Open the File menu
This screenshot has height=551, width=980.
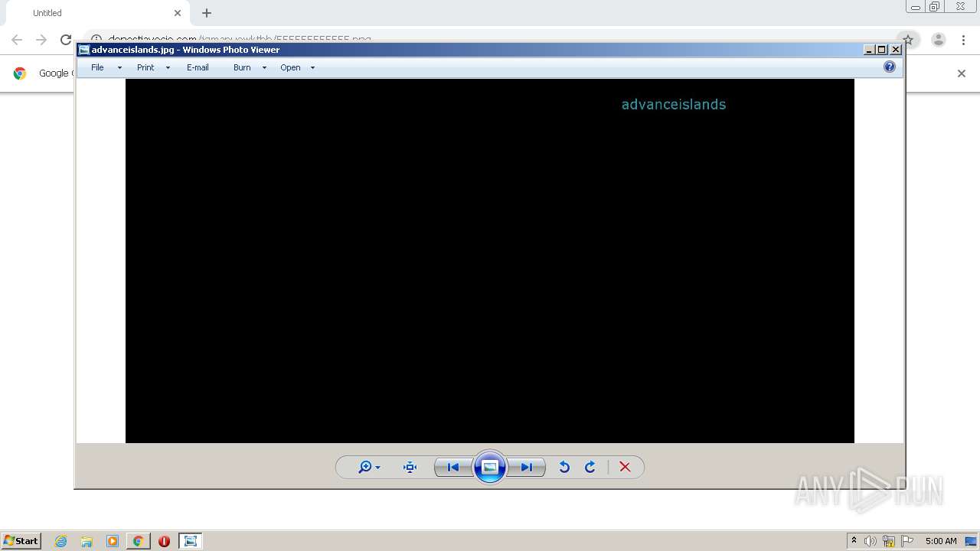(97, 67)
